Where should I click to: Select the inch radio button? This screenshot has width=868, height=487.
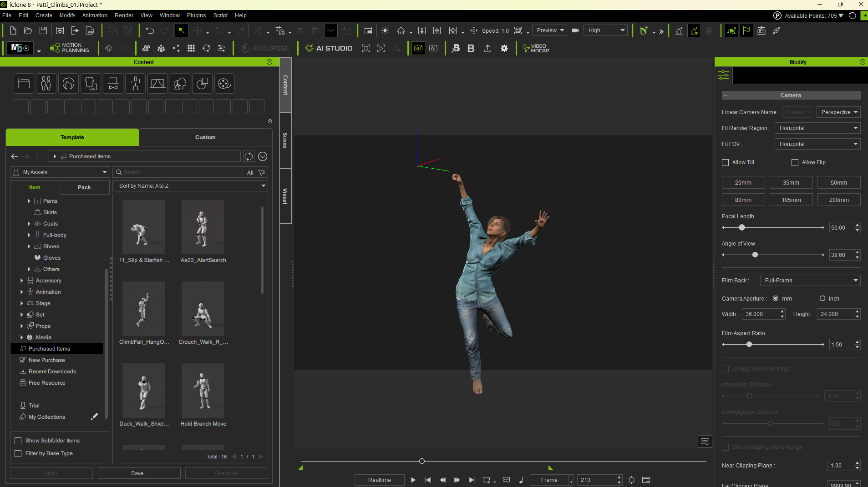point(822,299)
